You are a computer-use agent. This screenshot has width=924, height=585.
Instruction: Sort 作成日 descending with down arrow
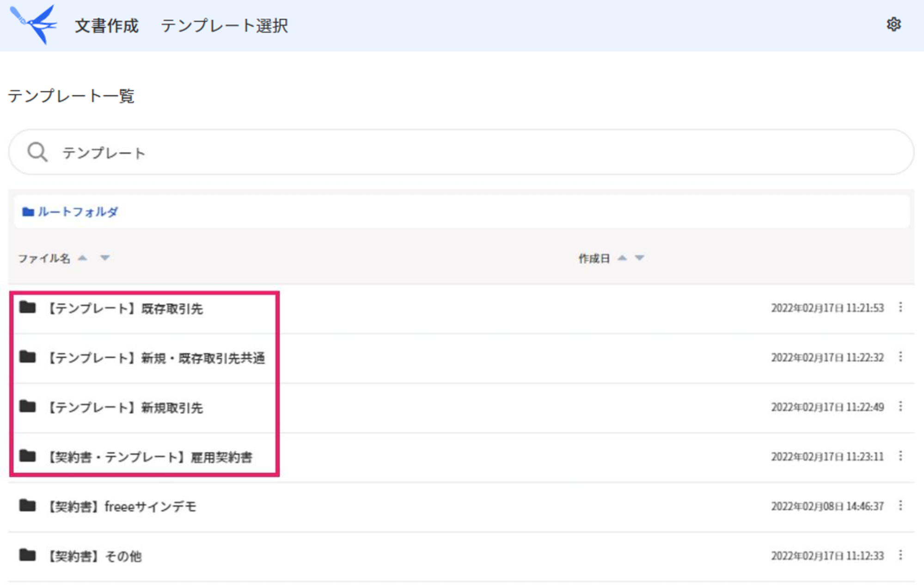(639, 258)
